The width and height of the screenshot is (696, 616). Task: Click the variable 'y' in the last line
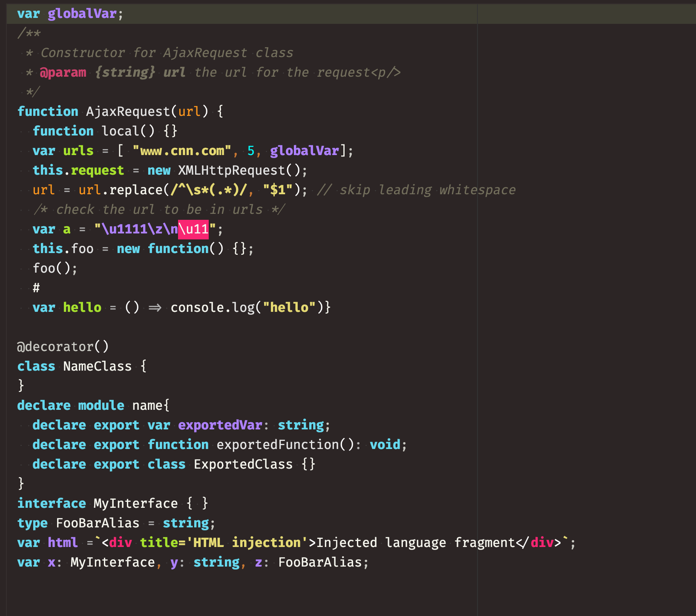pyautogui.click(x=174, y=562)
